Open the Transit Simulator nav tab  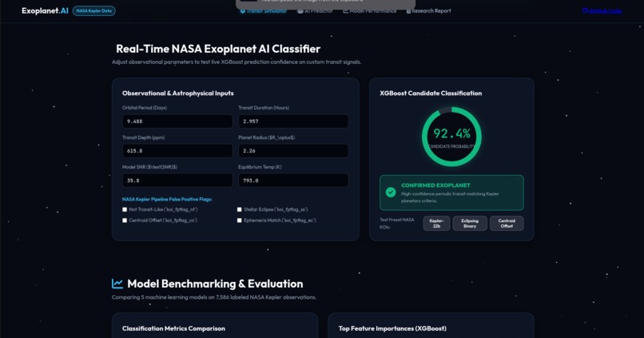tap(263, 11)
